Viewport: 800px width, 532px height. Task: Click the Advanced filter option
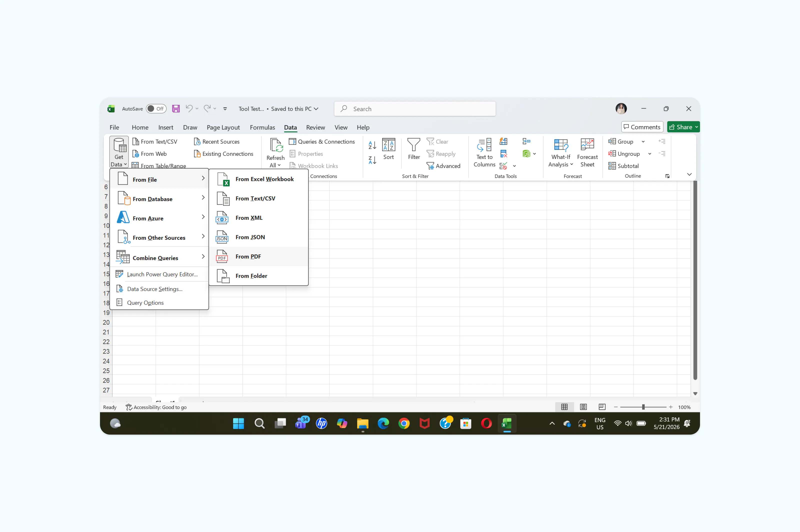(x=443, y=166)
